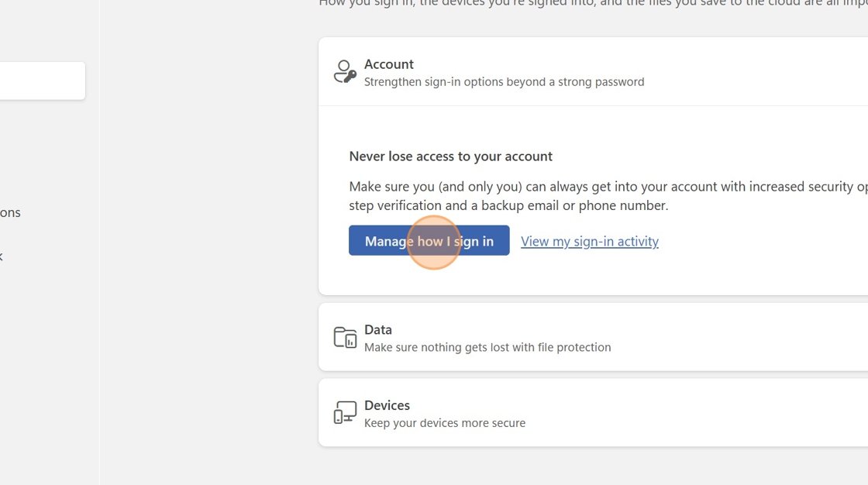The height and width of the screenshot is (485, 868).
Task: Click 'Make sure nothing gets lost' description
Action: coord(487,347)
